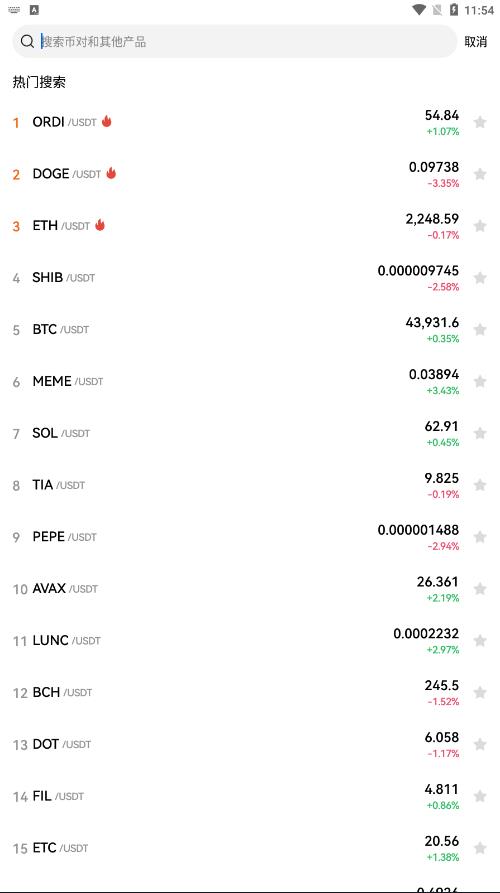Tap the flame icon next to ORDI
This screenshot has height=893, width=500.
[106, 121]
